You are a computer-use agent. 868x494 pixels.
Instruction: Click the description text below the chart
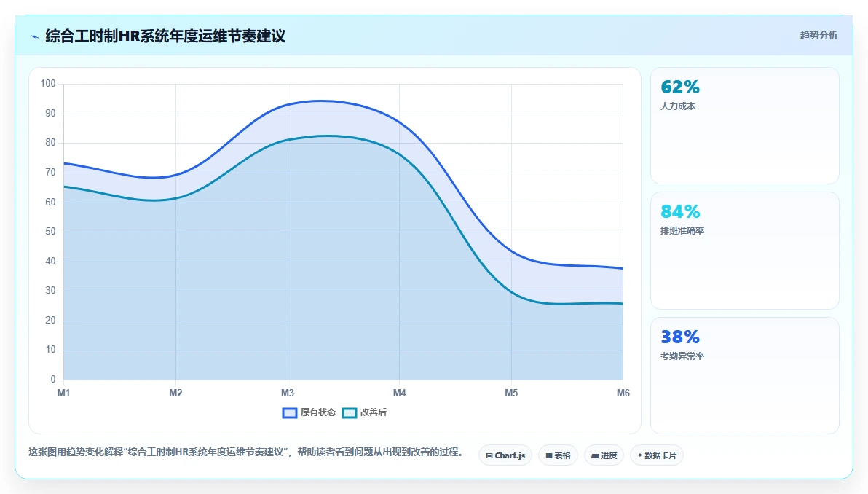(246, 452)
